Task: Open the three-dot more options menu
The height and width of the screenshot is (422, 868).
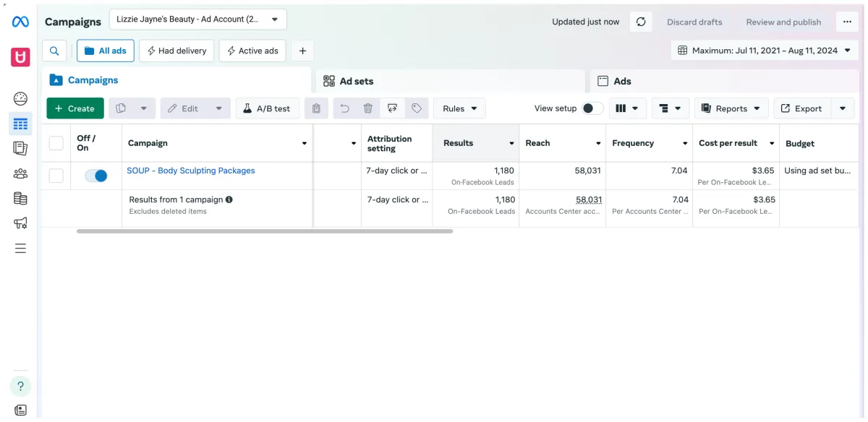Action: point(847,22)
